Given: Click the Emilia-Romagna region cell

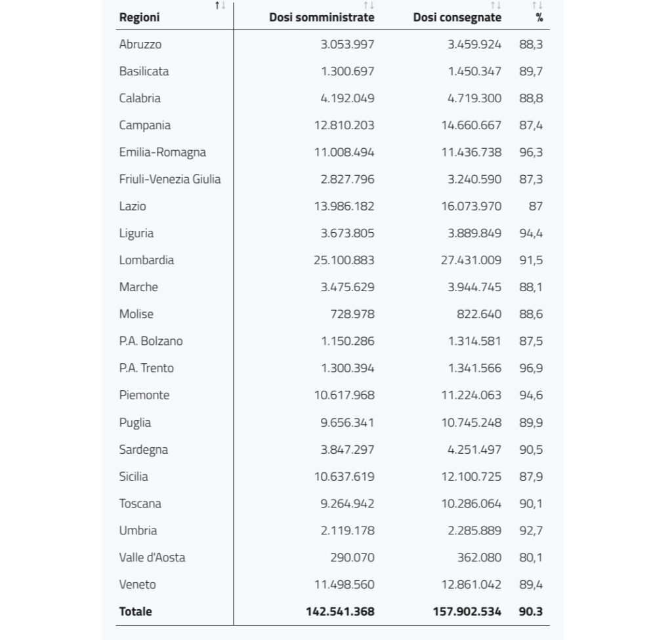Looking at the screenshot, I should tap(163, 153).
